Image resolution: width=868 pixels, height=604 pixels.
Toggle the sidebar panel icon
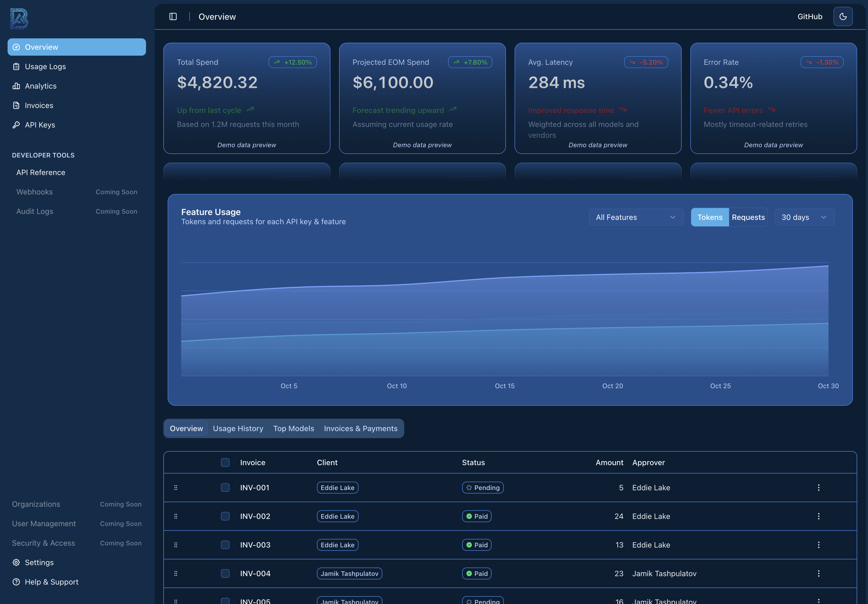[x=173, y=17]
